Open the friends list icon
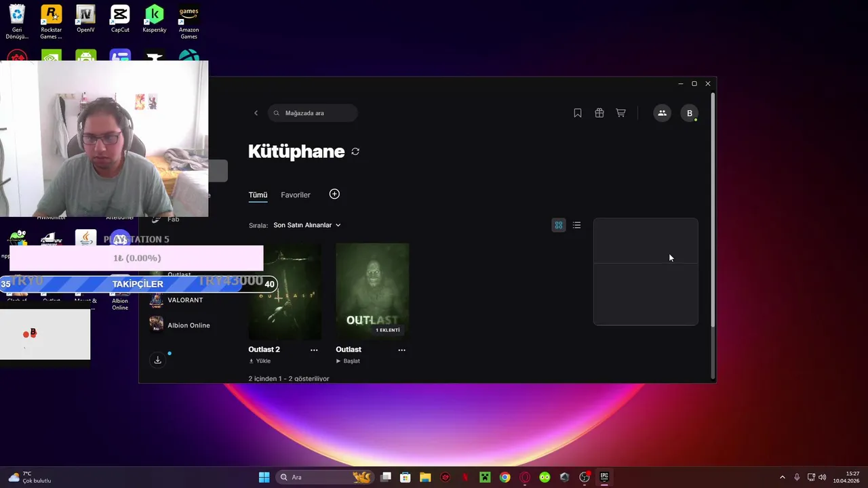The height and width of the screenshot is (488, 868). (662, 113)
